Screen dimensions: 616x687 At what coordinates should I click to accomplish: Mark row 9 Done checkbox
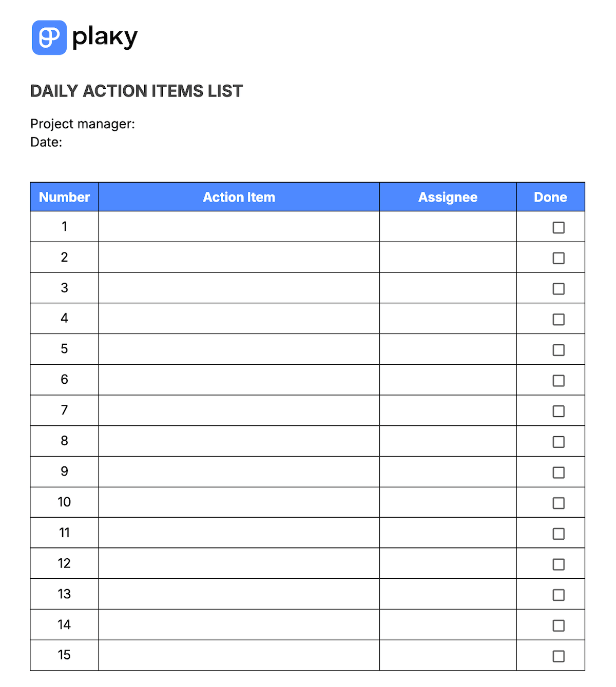pyautogui.click(x=559, y=473)
